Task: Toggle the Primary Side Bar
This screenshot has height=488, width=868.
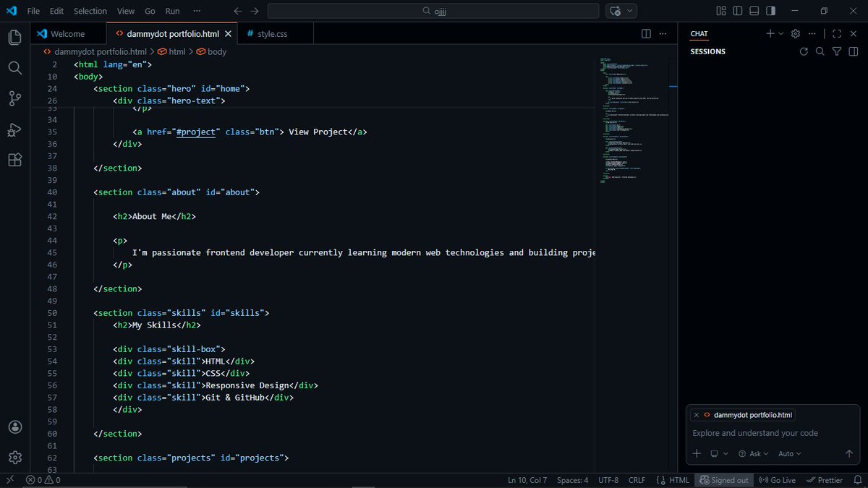Action: pos(738,11)
